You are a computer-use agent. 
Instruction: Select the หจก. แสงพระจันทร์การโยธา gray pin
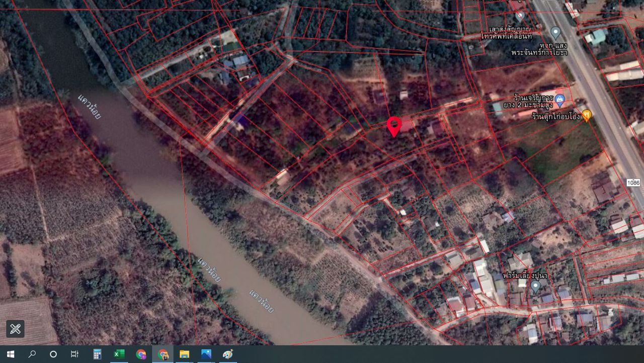pos(555,33)
